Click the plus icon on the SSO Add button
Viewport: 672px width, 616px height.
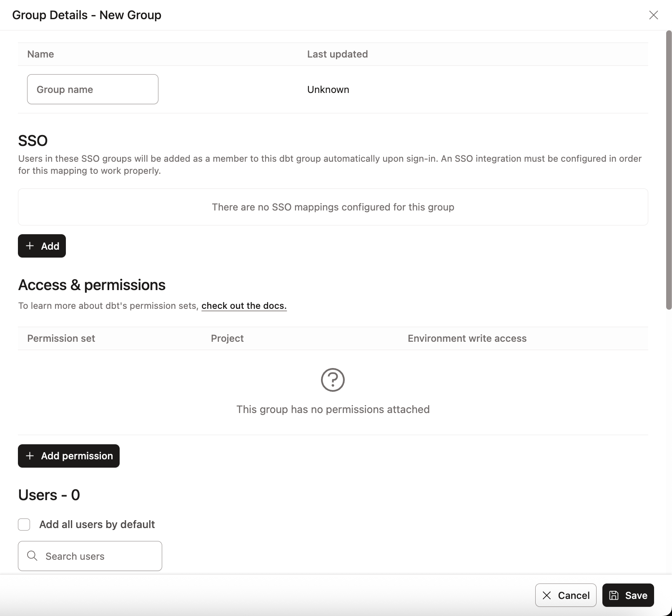[30, 246]
